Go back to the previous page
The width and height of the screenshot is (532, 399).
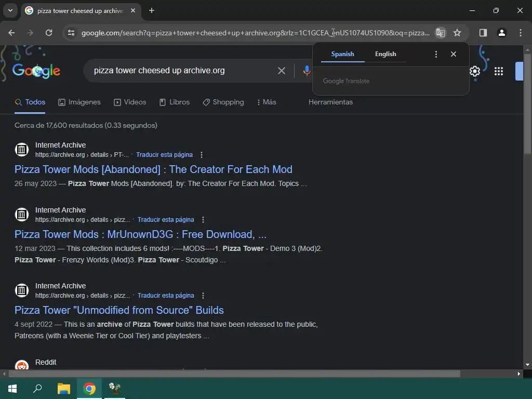coord(11,33)
